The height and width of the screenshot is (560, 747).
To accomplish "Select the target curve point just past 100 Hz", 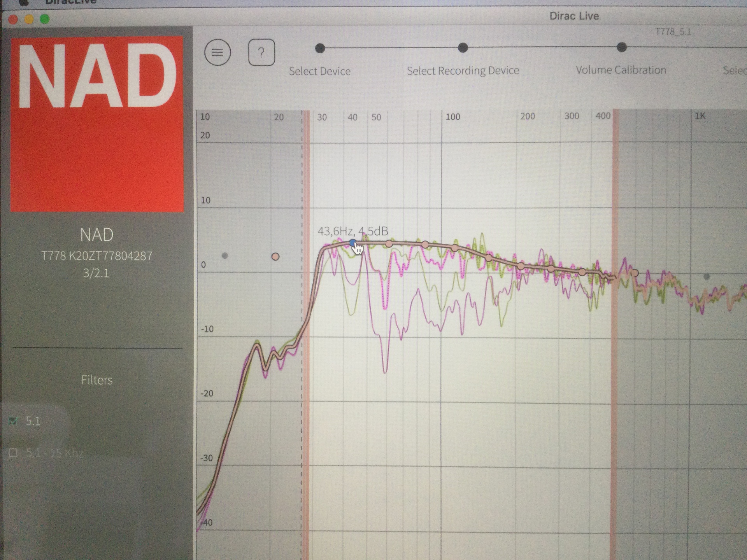I will pos(454,248).
